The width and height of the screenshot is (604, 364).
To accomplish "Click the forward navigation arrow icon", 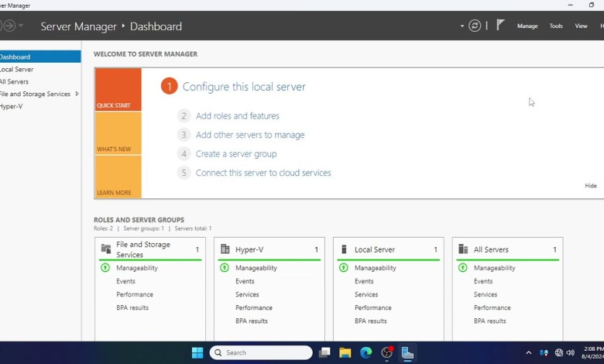I will [x=9, y=26].
